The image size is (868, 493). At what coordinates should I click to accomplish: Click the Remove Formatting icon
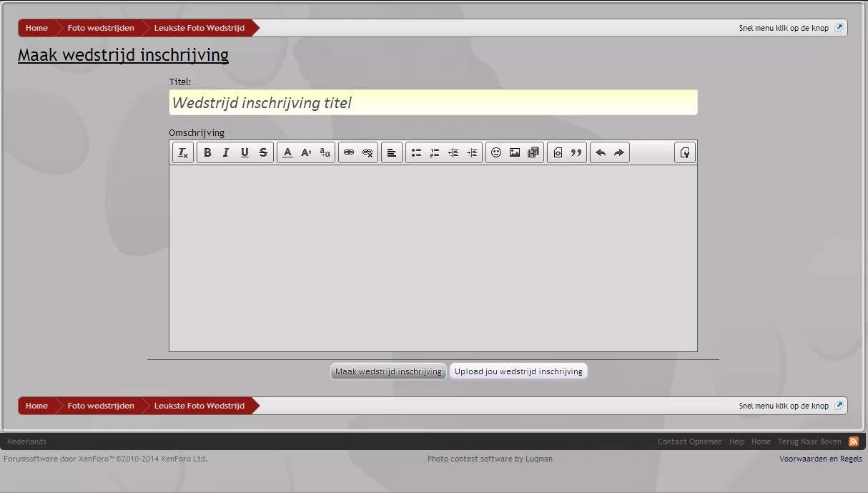coord(183,152)
